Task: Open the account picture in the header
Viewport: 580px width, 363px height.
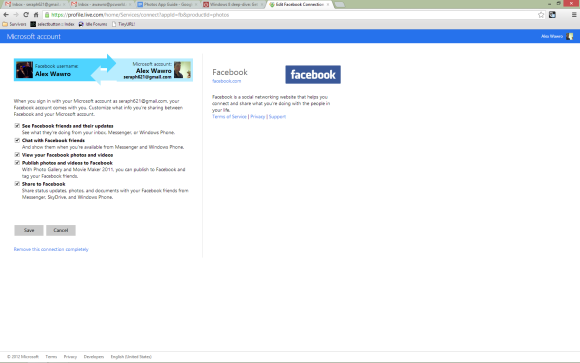Action: tap(570, 36)
